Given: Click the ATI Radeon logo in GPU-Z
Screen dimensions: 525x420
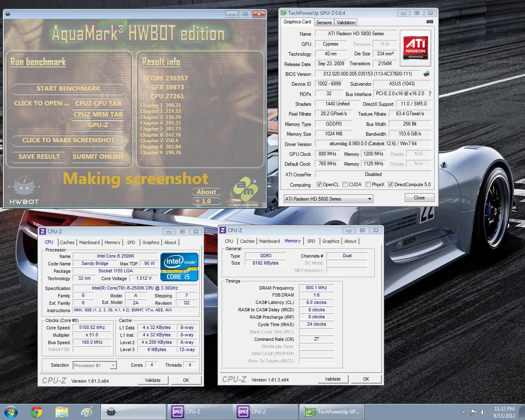Looking at the screenshot, I should point(415,48).
